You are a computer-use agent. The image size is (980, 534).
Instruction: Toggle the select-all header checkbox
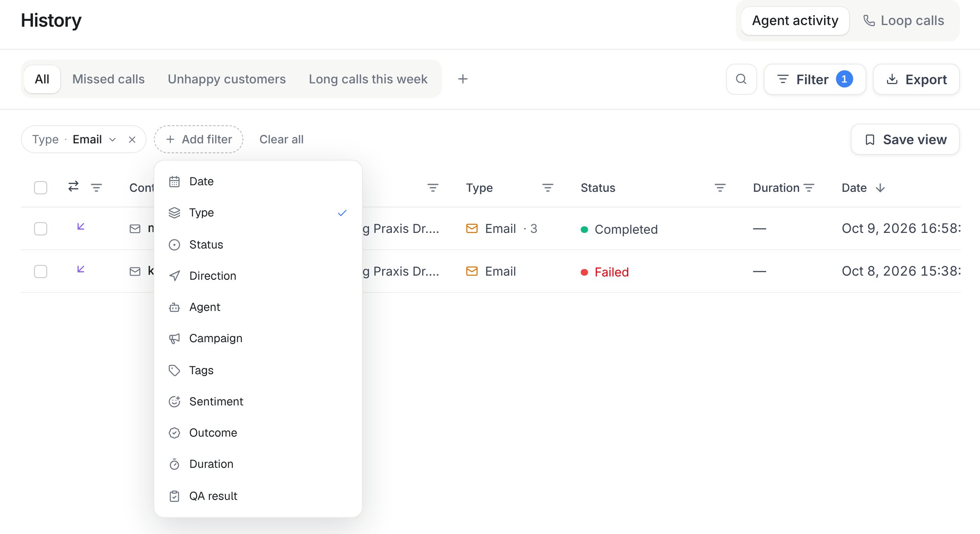(41, 188)
